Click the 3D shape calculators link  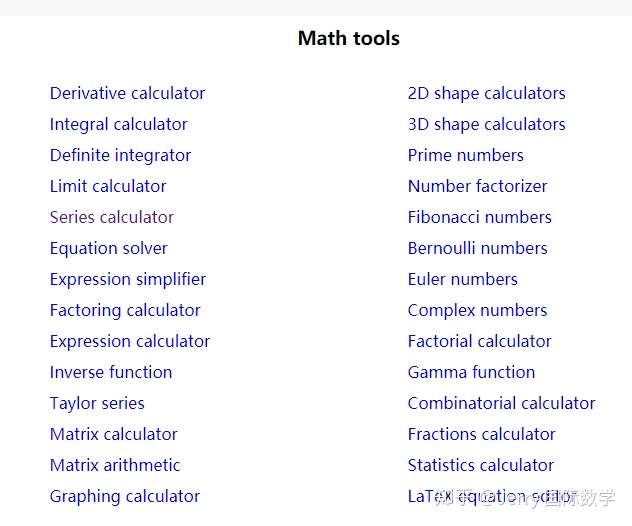(x=486, y=124)
